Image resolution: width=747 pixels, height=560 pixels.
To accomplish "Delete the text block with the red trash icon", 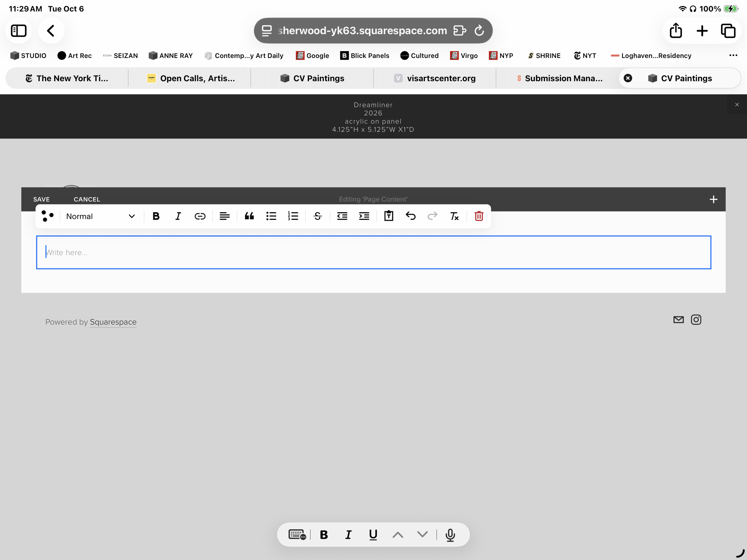I will (479, 216).
